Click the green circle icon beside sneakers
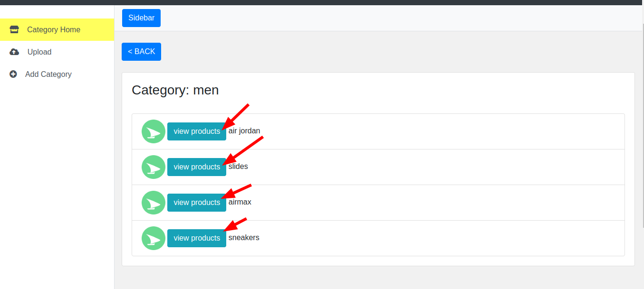Viewport: 644px width, 289px height. (x=153, y=238)
